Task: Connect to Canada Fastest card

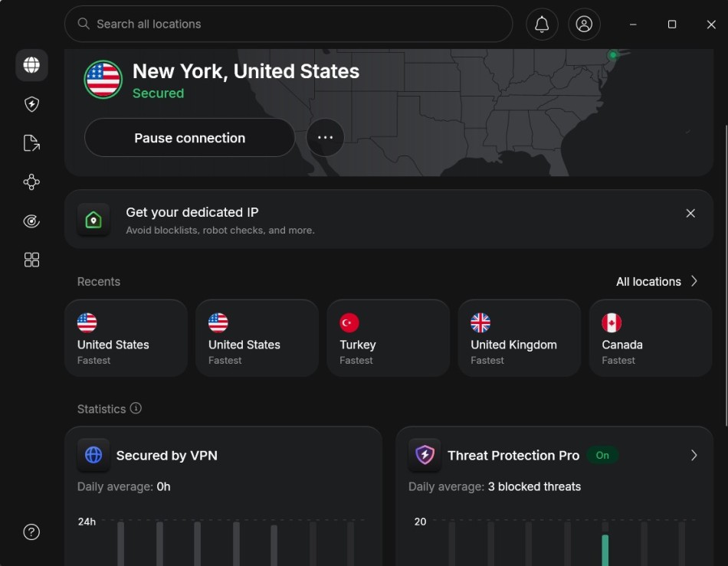Action: point(651,339)
